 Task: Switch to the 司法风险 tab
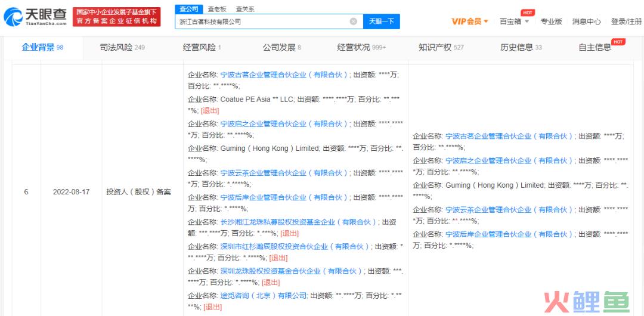122,48
